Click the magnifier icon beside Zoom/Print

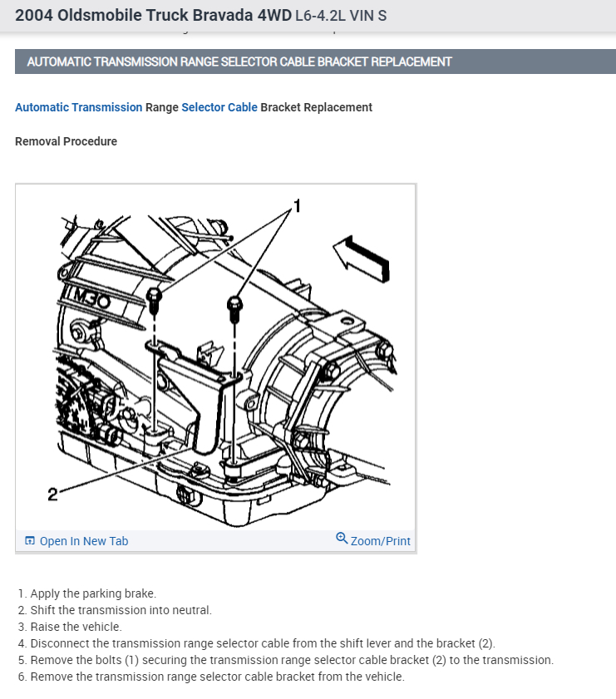click(342, 538)
